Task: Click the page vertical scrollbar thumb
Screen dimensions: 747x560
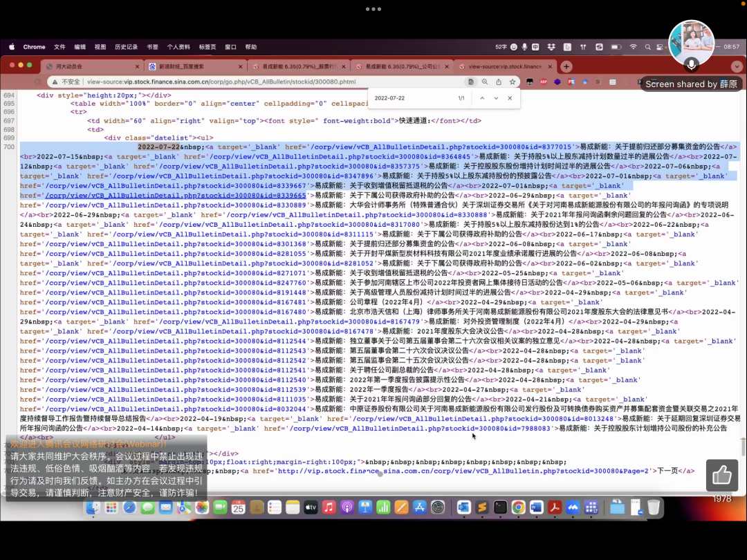Action: (x=743, y=446)
